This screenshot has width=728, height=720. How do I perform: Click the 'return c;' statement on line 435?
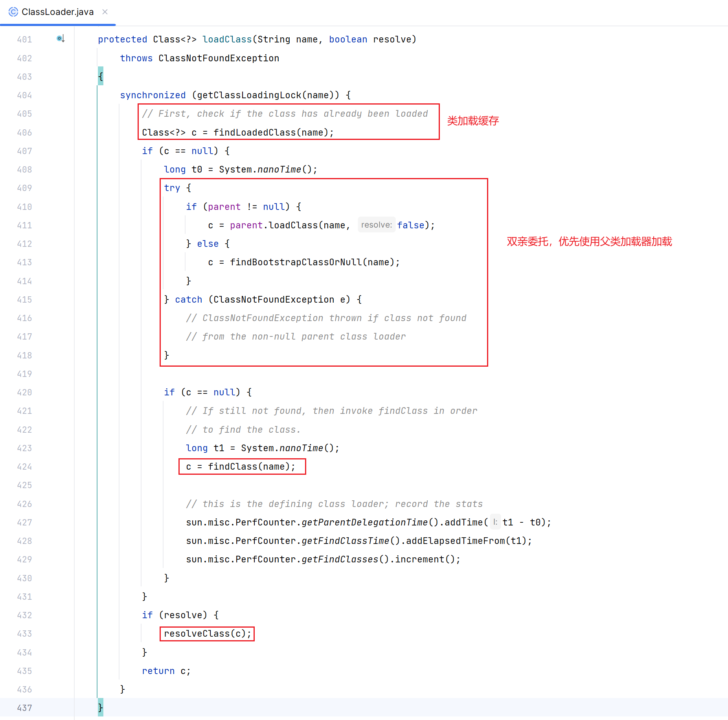coord(166,671)
